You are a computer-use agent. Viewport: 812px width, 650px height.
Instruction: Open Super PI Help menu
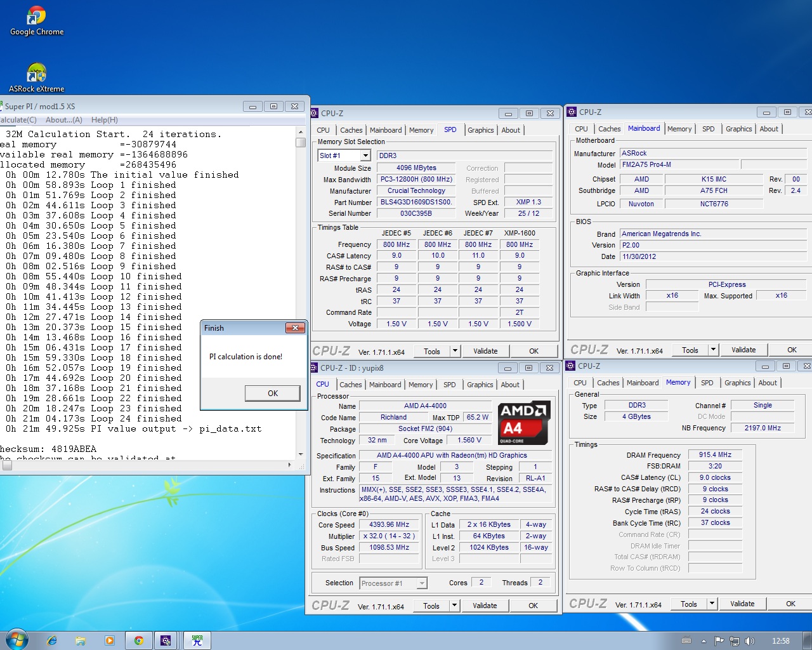(105, 120)
